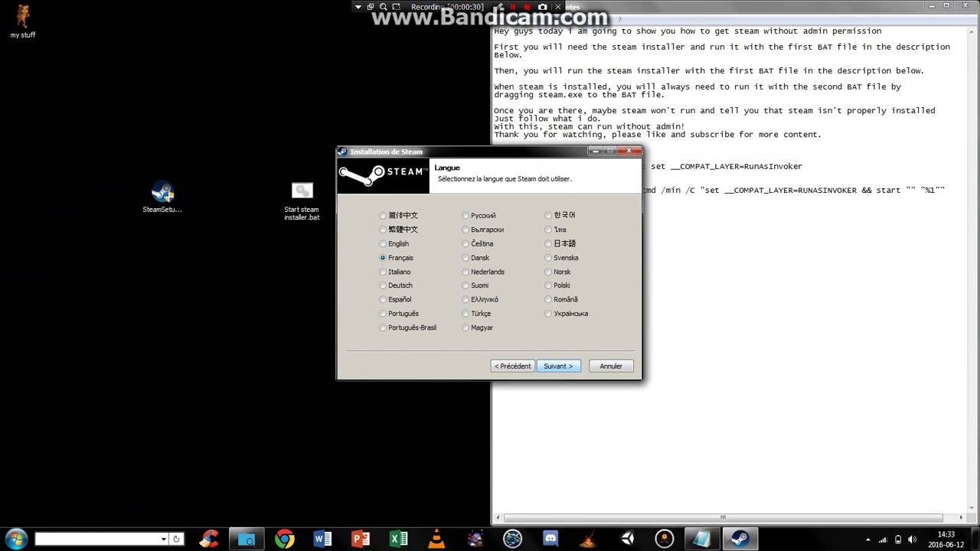Screen dimensions: 980x551
Task: Take a screenshot with Bandicam camera icon
Action: click(x=543, y=7)
